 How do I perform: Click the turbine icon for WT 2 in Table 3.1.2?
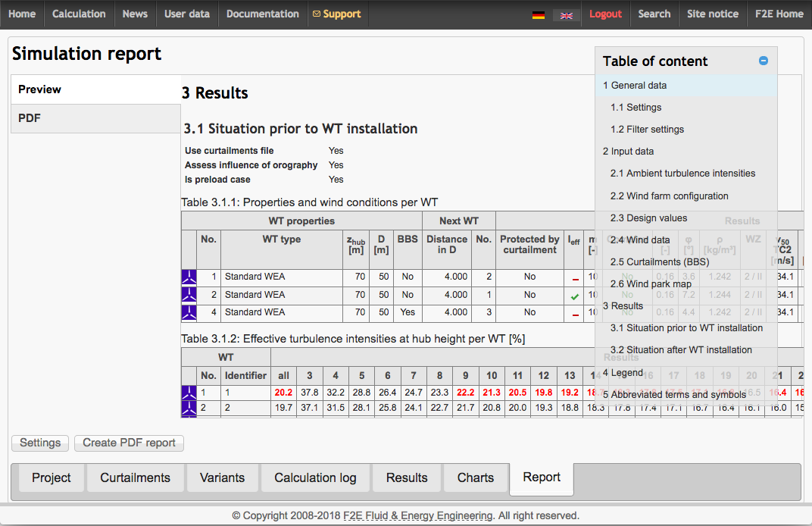click(x=189, y=408)
